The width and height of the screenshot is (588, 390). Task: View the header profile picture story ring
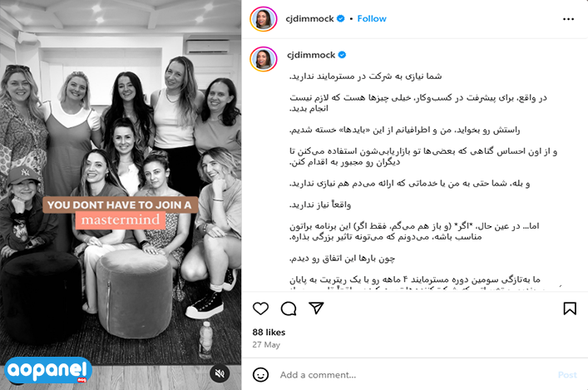[264, 19]
